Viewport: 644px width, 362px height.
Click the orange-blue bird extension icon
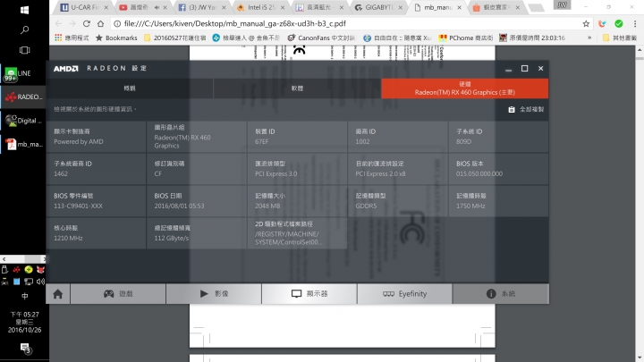click(602, 24)
